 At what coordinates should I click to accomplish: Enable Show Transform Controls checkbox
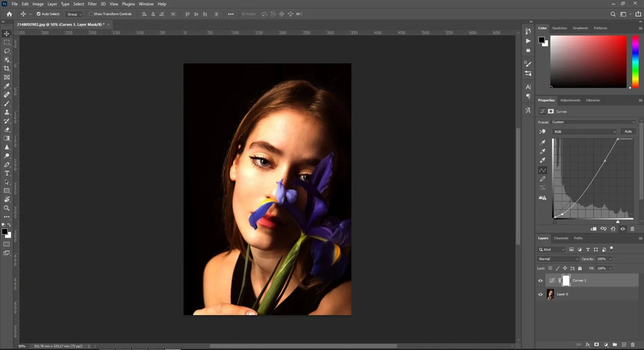91,14
